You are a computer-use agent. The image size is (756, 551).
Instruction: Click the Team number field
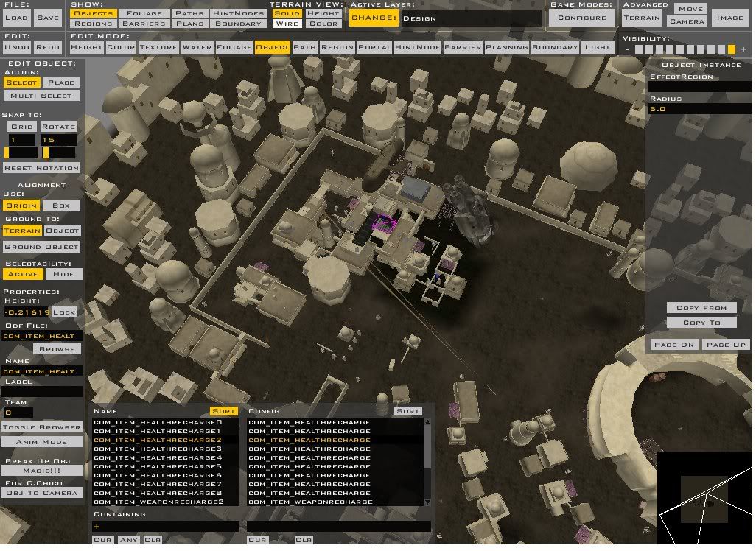click(18, 413)
